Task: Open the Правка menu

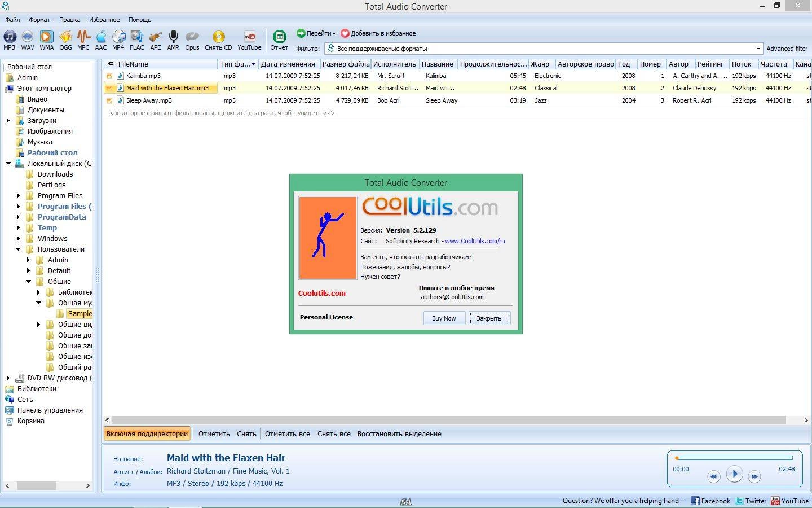Action: (x=69, y=20)
